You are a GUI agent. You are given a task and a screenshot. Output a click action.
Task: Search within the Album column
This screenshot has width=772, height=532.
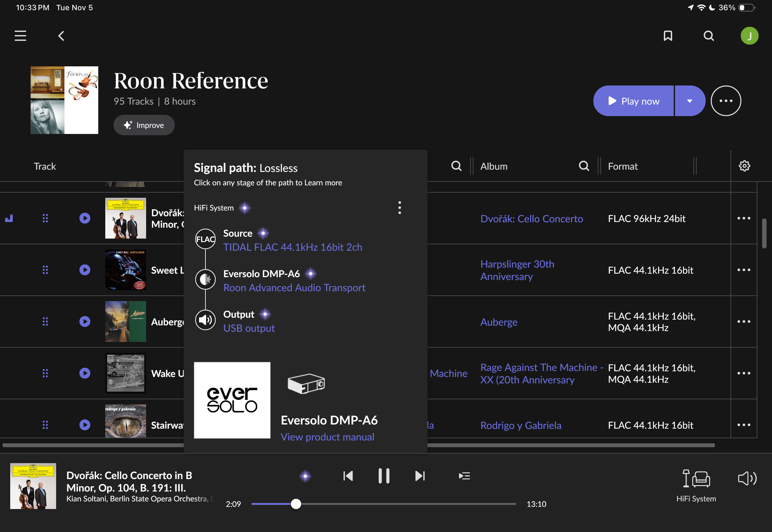pos(584,166)
